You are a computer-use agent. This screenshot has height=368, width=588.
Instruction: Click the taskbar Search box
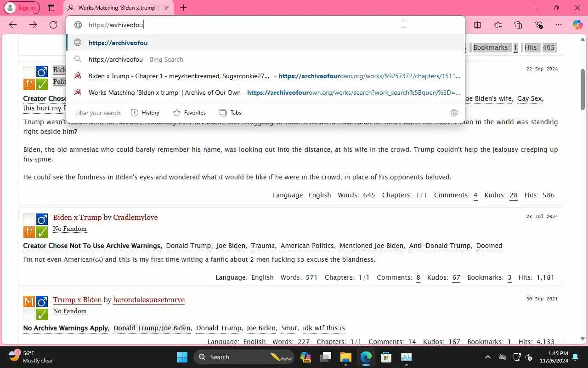pos(243,357)
